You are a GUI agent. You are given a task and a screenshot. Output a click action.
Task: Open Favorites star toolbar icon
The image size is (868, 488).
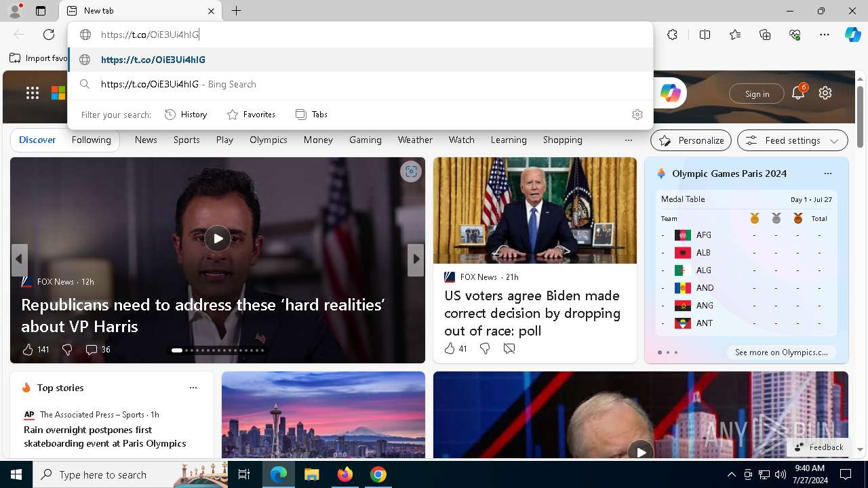tap(735, 35)
